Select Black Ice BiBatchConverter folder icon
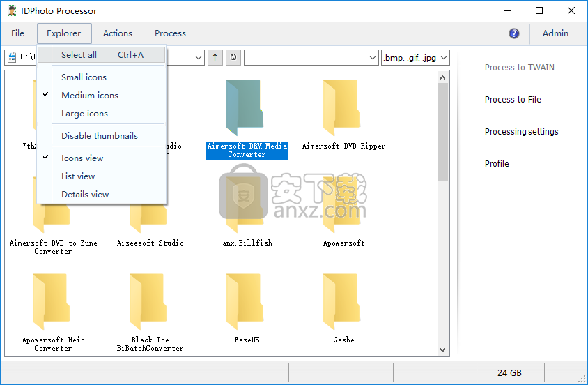The image size is (588, 385). 148,302
